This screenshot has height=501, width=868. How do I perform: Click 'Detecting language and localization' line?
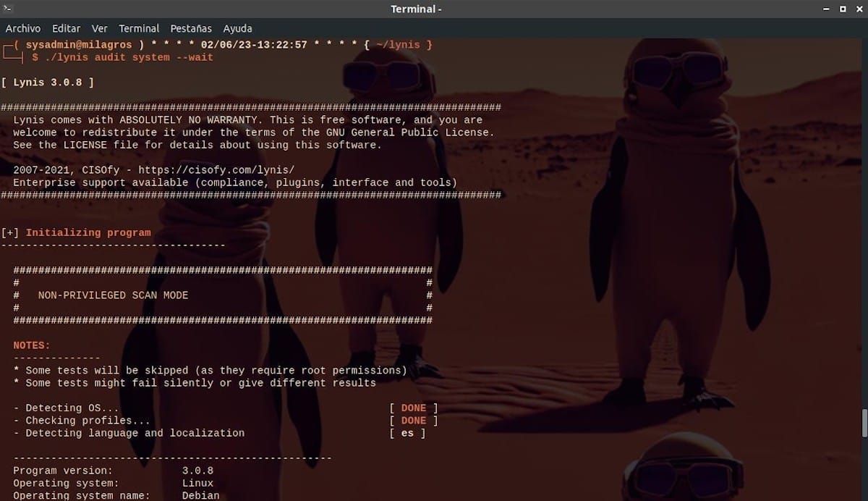click(129, 433)
